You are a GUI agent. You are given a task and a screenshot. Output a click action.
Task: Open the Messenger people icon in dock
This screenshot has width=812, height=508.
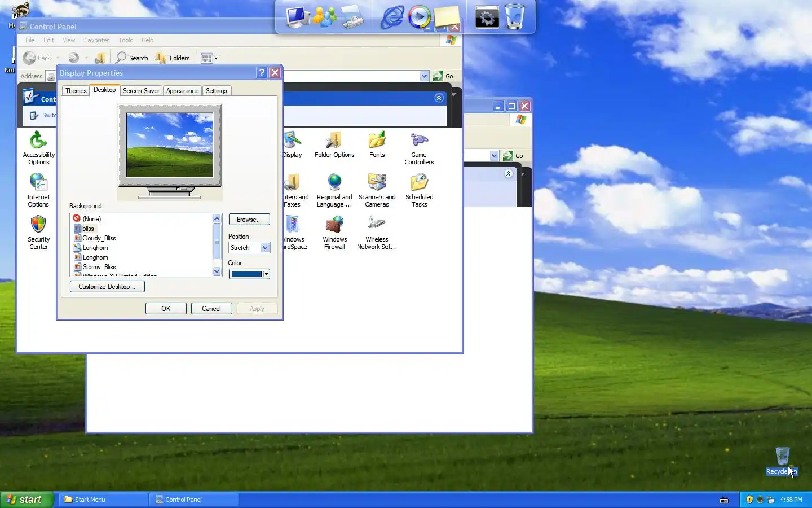[324, 17]
